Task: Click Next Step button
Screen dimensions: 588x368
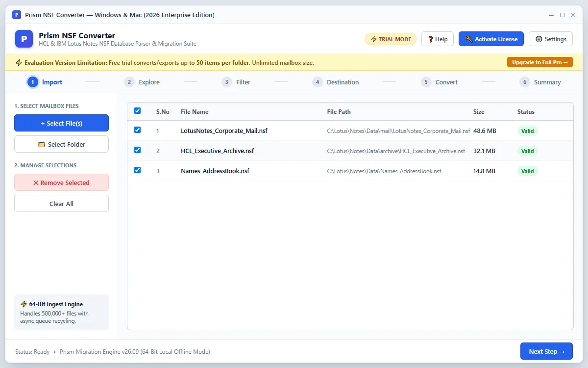Action: (546, 351)
